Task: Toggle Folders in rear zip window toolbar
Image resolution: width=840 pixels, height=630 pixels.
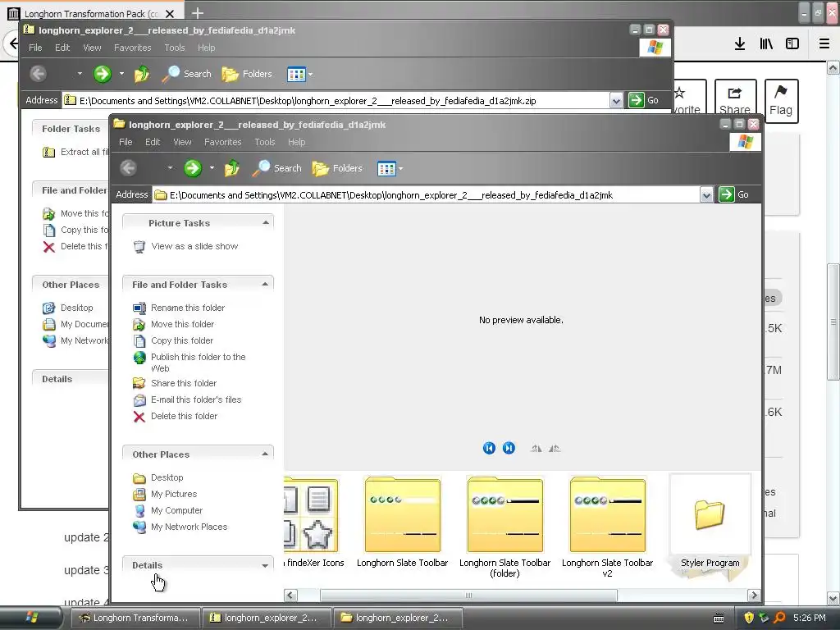Action: [247, 74]
